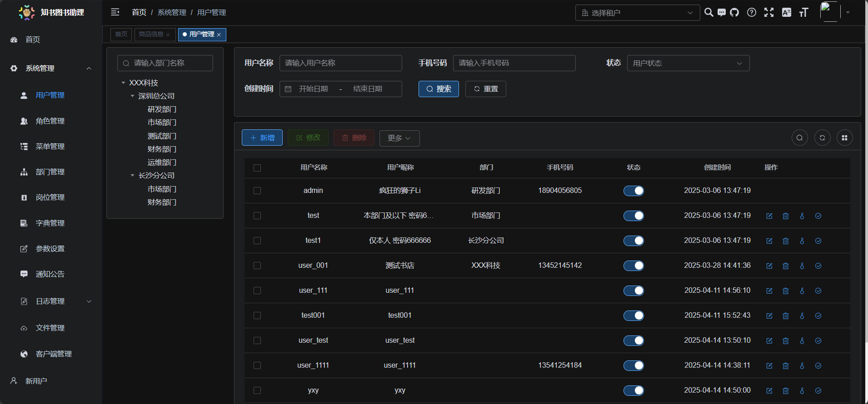Image resolution: width=868 pixels, height=404 pixels.
Task: Check the checkbox for user_111 row
Action: pyautogui.click(x=257, y=291)
